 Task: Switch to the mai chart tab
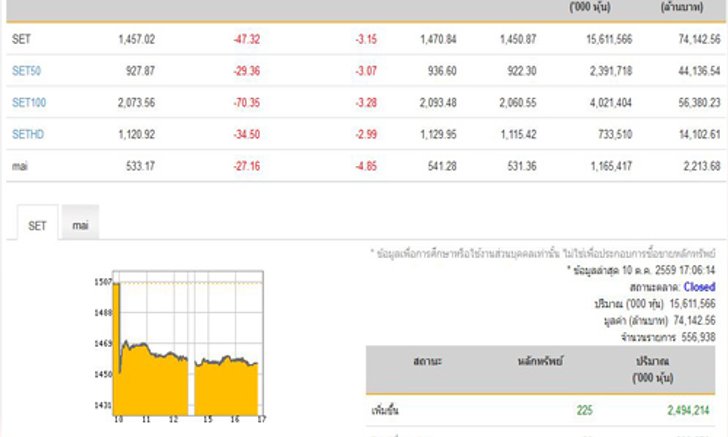(x=80, y=222)
